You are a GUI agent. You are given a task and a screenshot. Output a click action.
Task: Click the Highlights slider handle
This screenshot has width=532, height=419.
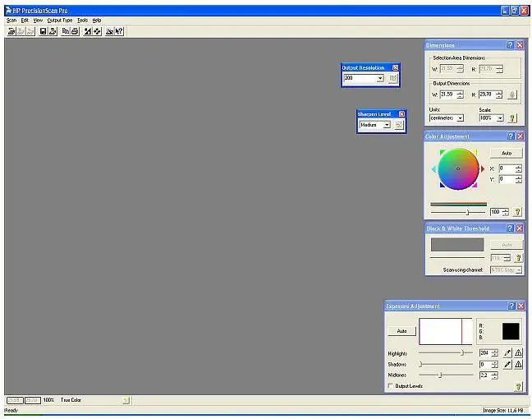click(462, 353)
